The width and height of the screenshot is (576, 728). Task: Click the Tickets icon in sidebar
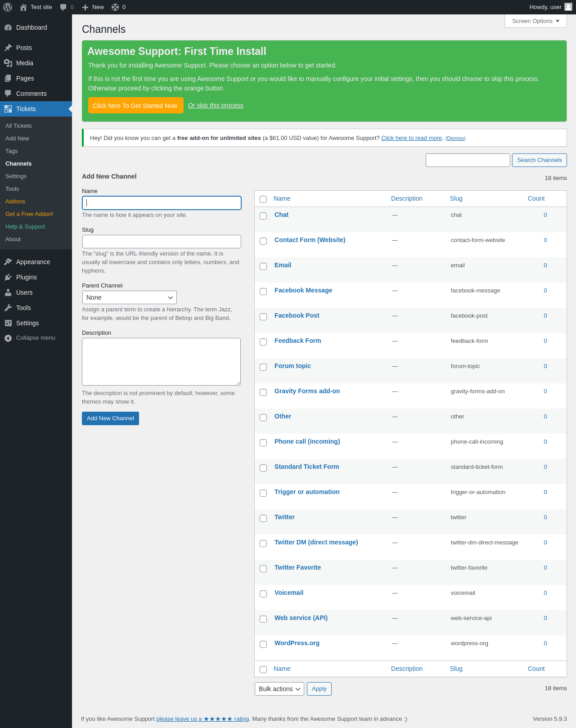[8, 109]
